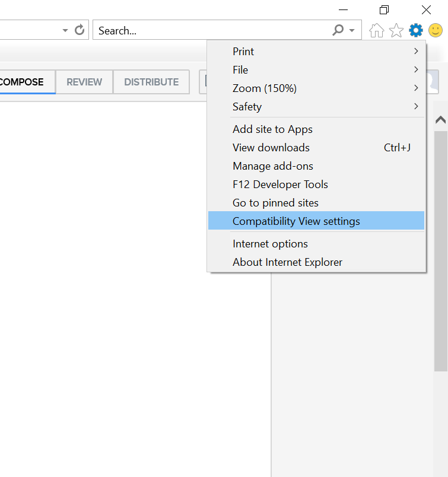This screenshot has width=448, height=477.
Task: Expand the Safety submenu arrow
Action: point(416,106)
